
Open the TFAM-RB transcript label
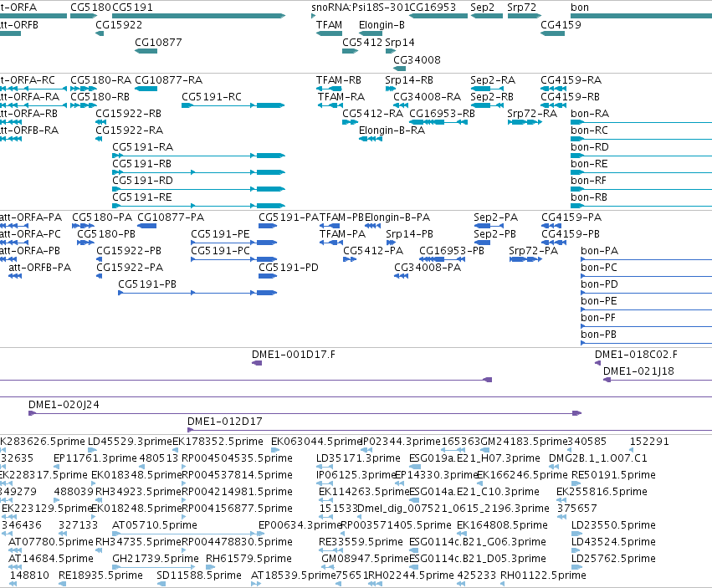coord(339,80)
